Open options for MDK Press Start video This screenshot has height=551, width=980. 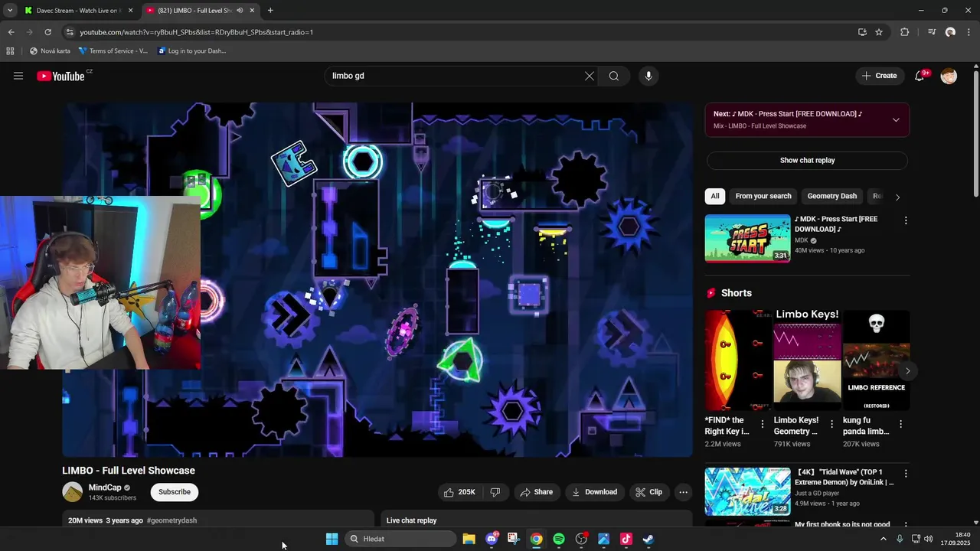(906, 220)
